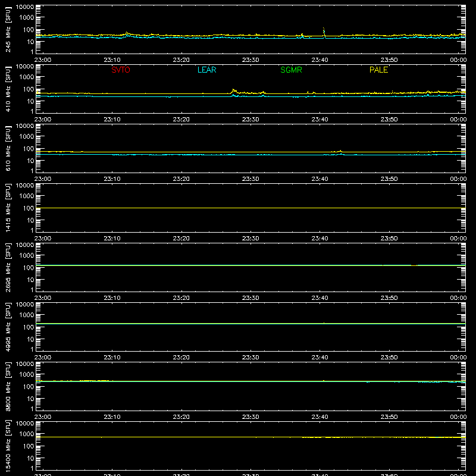Click 23:30 time label under 410 MHz panel

[250, 120]
